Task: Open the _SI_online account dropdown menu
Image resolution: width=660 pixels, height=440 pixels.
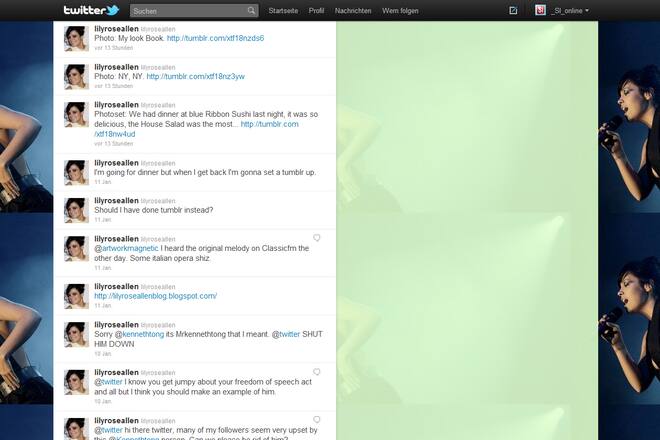Action: (x=570, y=11)
